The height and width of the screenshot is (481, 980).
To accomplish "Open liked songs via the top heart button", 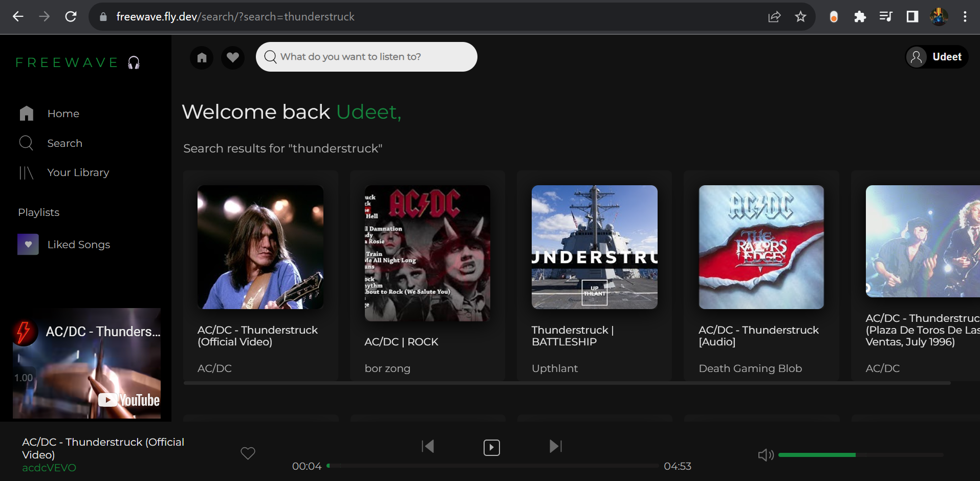I will [233, 57].
